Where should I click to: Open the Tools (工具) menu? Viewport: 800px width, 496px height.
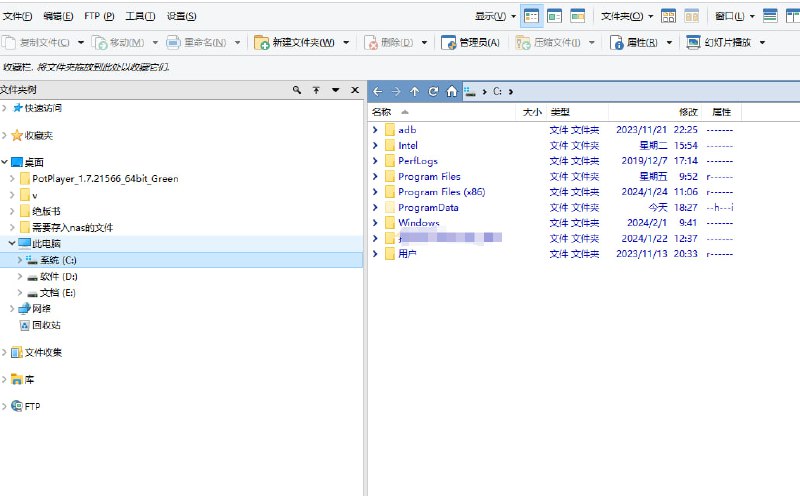(x=140, y=17)
